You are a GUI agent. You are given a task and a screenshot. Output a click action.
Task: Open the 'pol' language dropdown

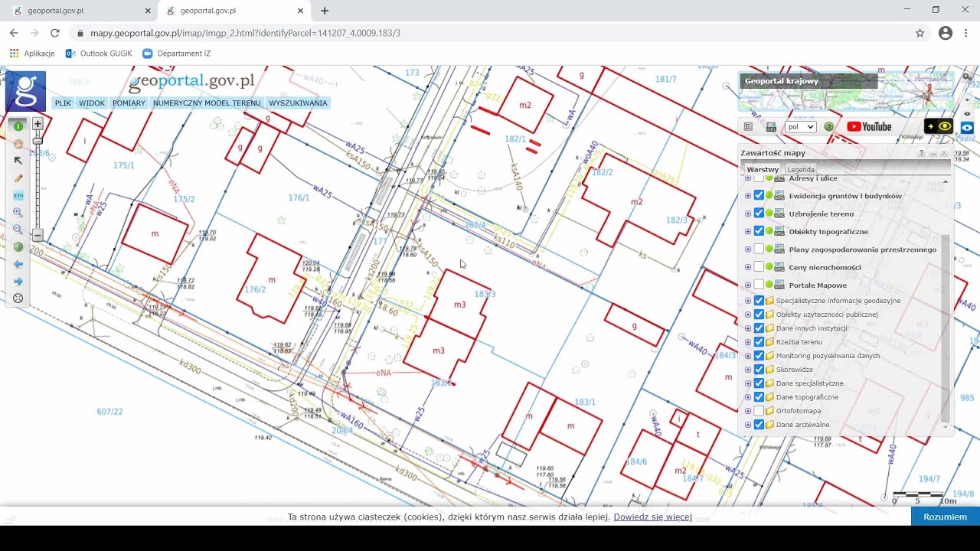800,127
